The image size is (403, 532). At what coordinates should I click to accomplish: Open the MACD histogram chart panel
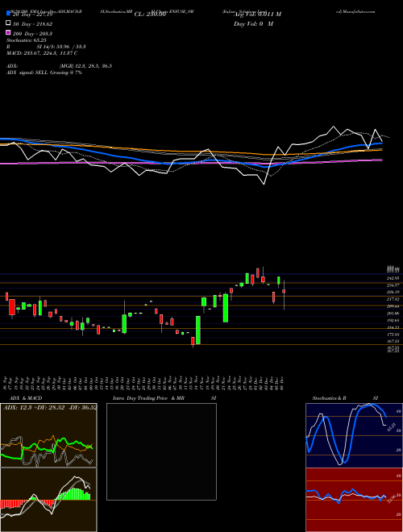coord(48,500)
